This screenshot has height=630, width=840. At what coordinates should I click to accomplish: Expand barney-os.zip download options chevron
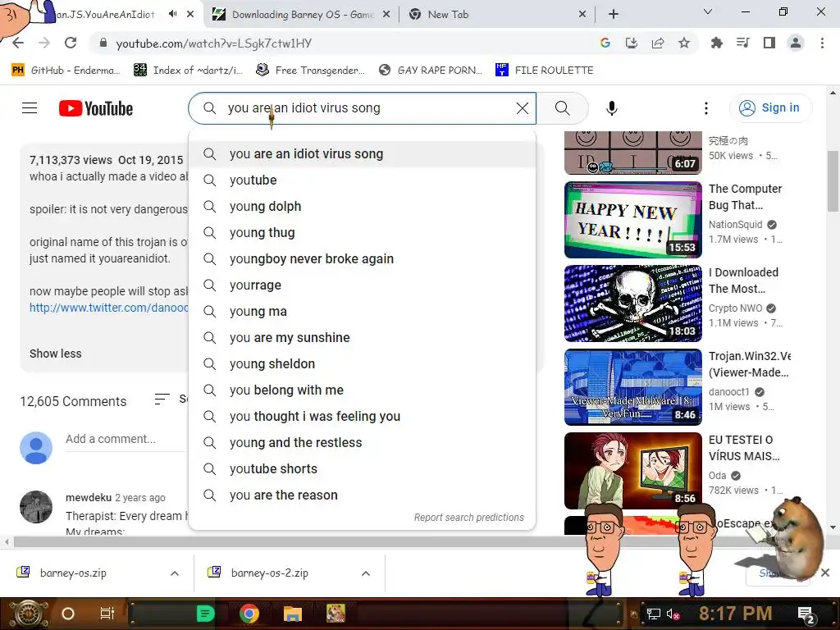[174, 573]
